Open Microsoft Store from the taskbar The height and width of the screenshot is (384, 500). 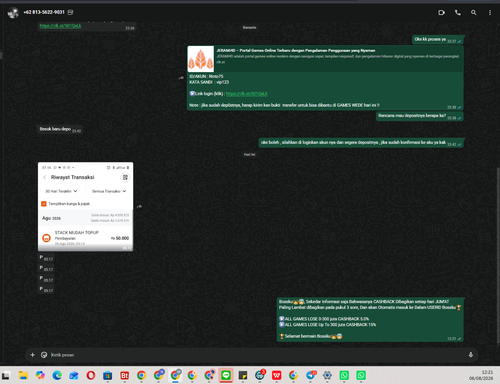107,376
